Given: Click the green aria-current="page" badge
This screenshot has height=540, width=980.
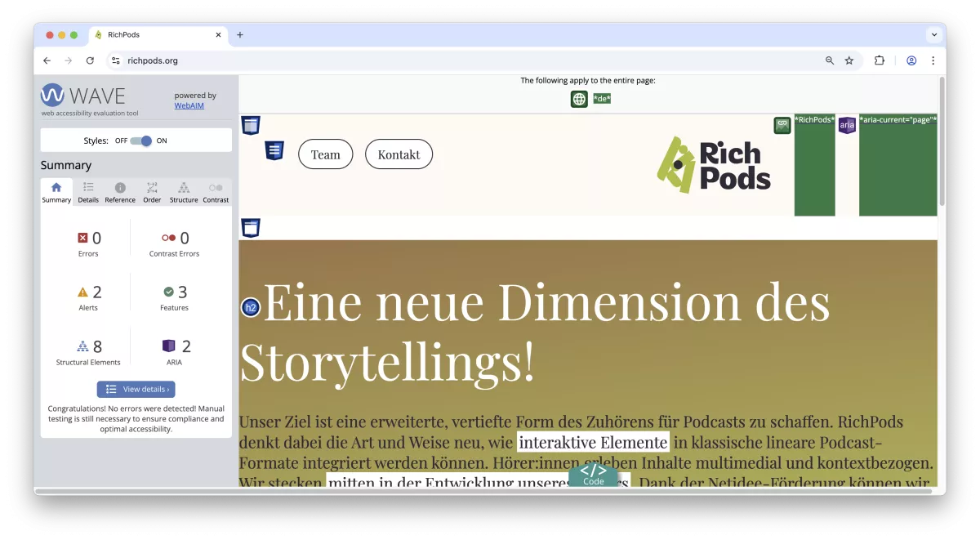Looking at the screenshot, I should pos(898,119).
